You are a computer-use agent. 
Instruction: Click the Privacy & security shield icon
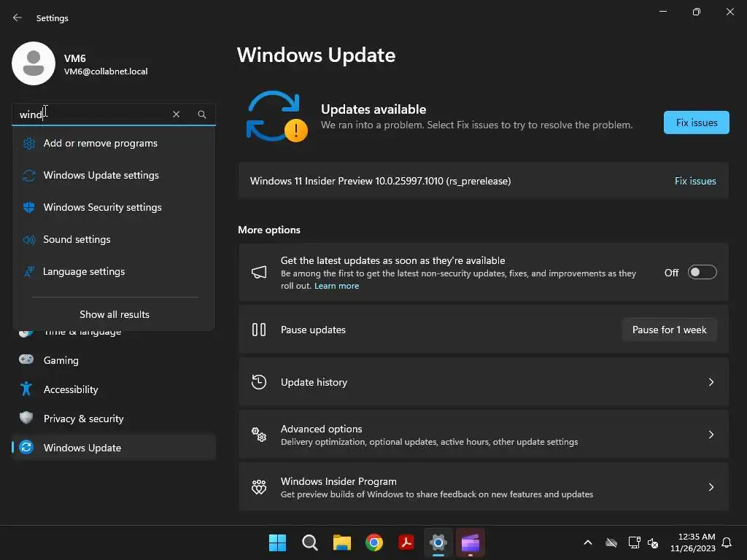tap(26, 418)
